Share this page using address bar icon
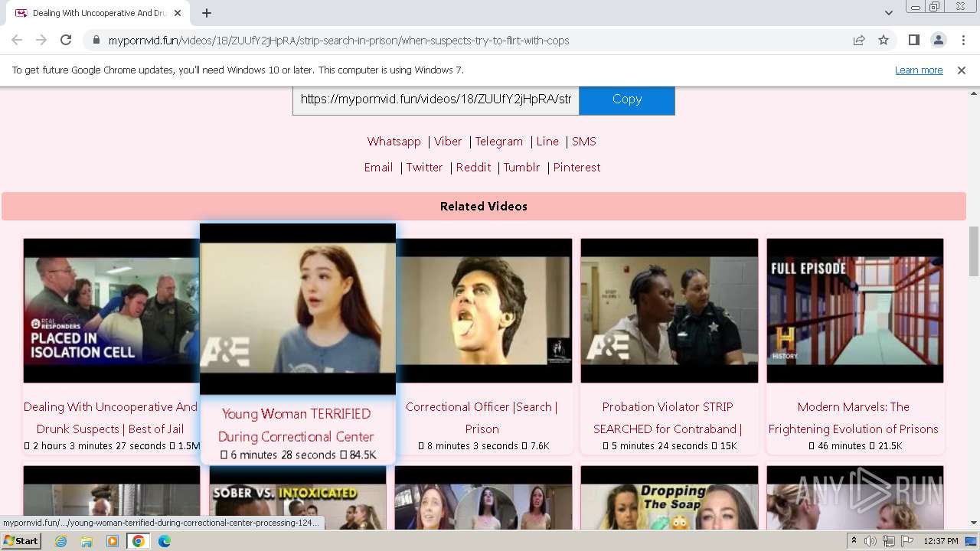Screen dimensions: 980x551 click(x=859, y=41)
